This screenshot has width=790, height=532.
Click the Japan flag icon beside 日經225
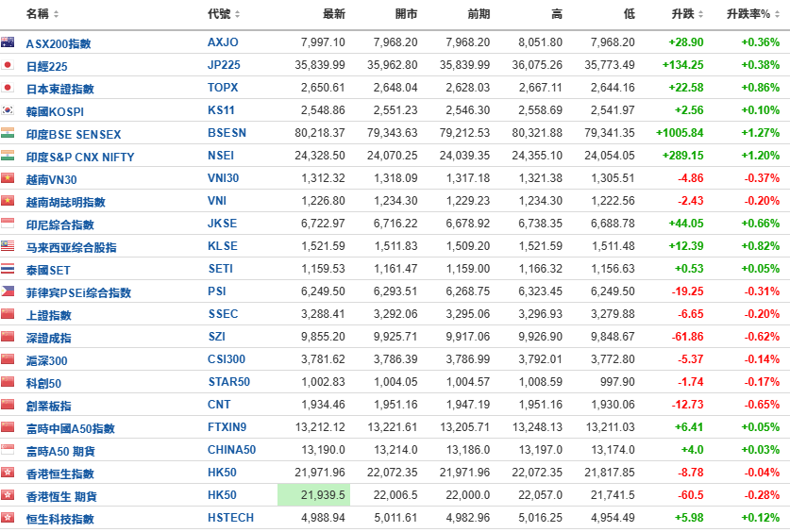(x=8, y=65)
